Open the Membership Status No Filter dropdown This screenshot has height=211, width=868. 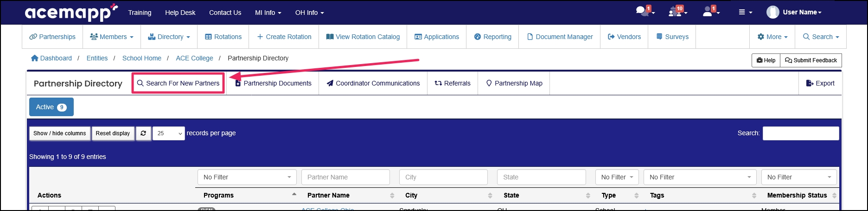click(x=799, y=177)
